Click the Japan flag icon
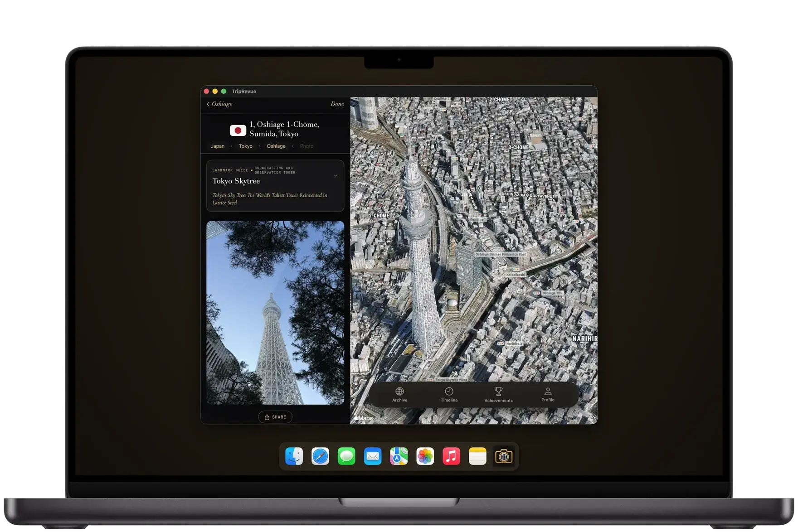The width and height of the screenshot is (798, 532). click(x=238, y=131)
